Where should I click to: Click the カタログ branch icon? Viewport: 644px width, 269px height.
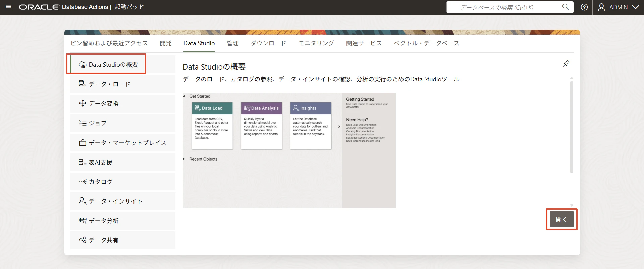pyautogui.click(x=83, y=182)
